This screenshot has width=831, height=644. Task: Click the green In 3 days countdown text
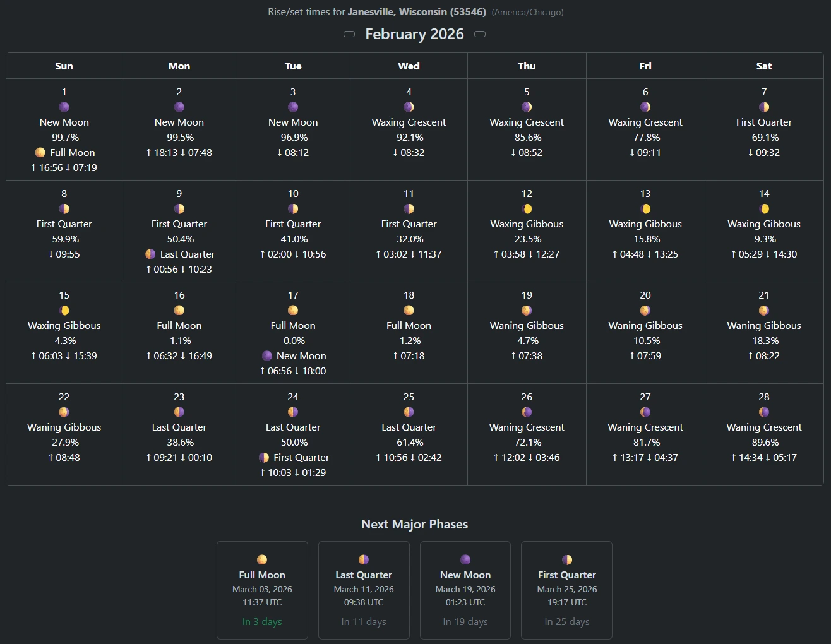[261, 621]
